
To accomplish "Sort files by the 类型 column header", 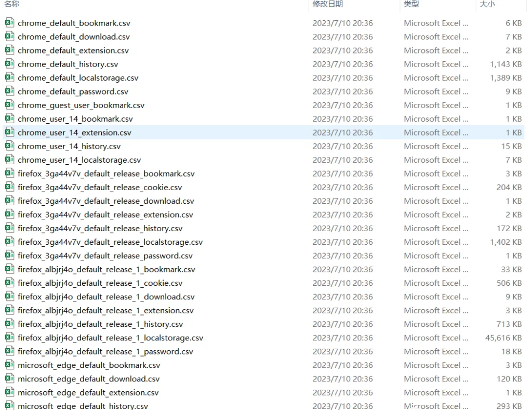I will click(x=411, y=4).
